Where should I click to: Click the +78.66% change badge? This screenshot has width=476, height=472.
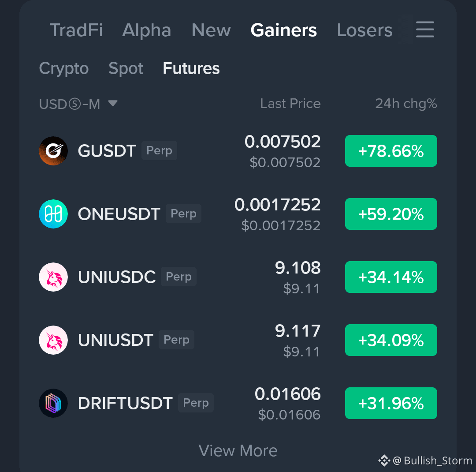pyautogui.click(x=391, y=151)
